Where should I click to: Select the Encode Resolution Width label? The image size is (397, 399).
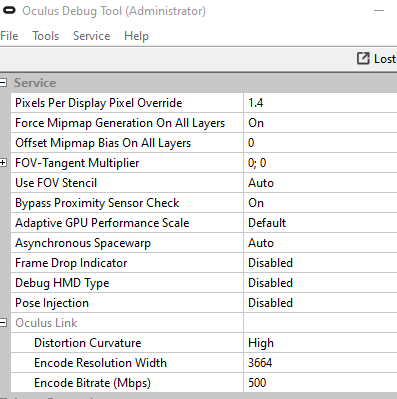point(100,363)
